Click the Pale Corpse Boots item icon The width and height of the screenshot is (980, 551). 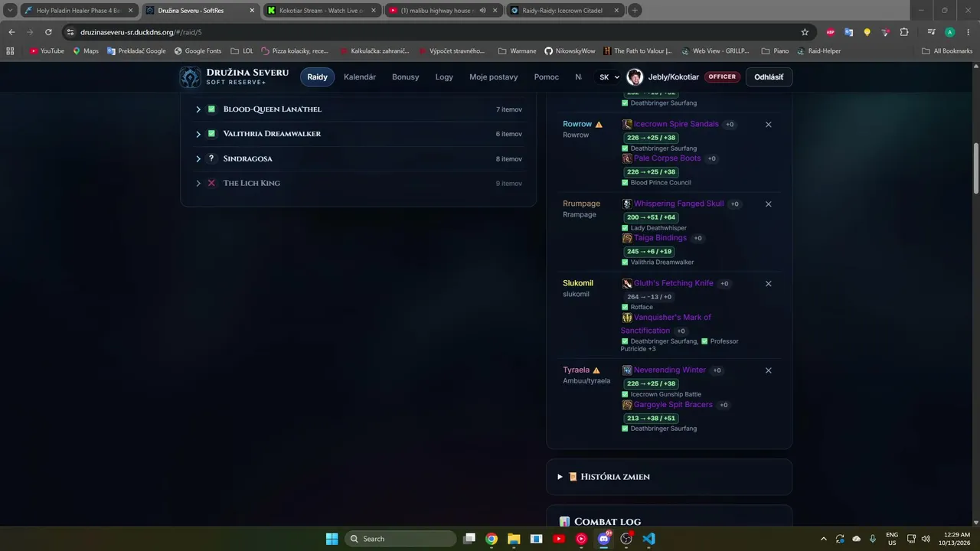(x=627, y=158)
